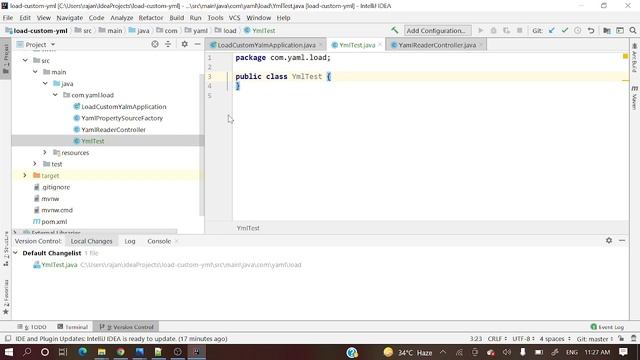The image size is (640, 360).
Task: Open Project panel settings gear
Action: (x=184, y=44)
